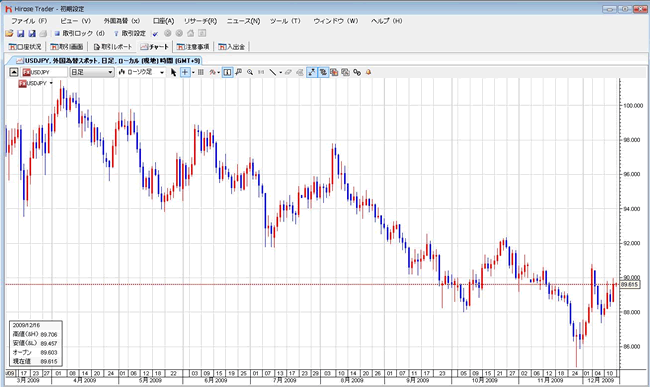Image resolution: width=650 pixels, height=387 pixels.
Task: Open the ヘルプ (H) menu
Action: click(x=386, y=21)
